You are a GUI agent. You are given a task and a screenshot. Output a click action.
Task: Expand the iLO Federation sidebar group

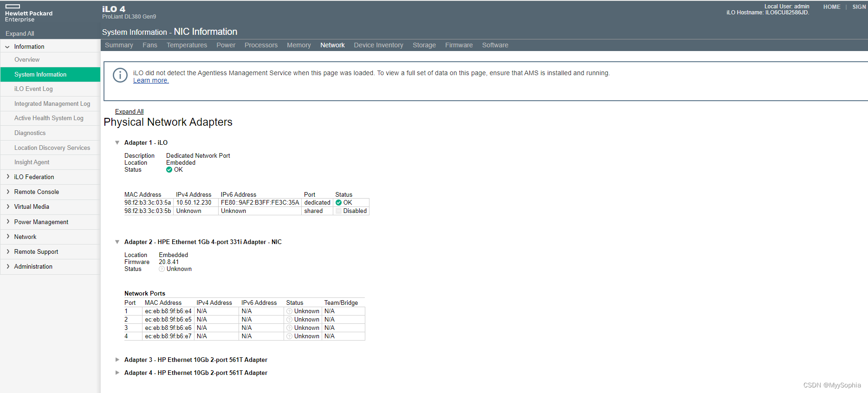point(7,177)
